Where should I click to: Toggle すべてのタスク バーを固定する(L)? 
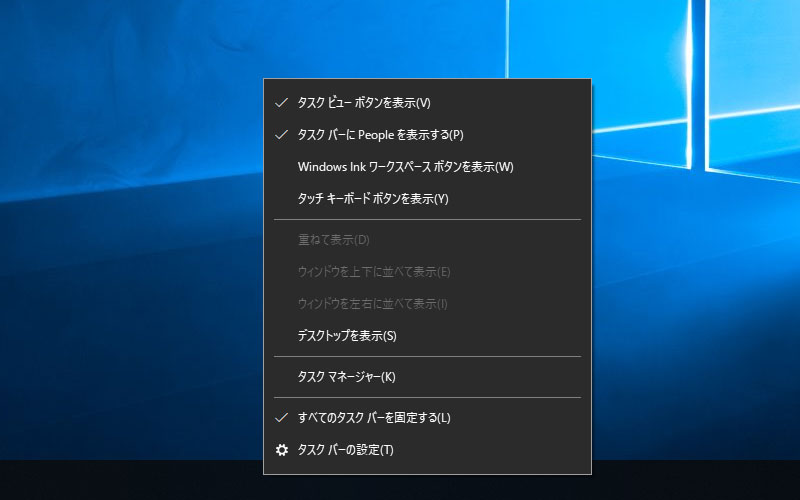[427, 418]
